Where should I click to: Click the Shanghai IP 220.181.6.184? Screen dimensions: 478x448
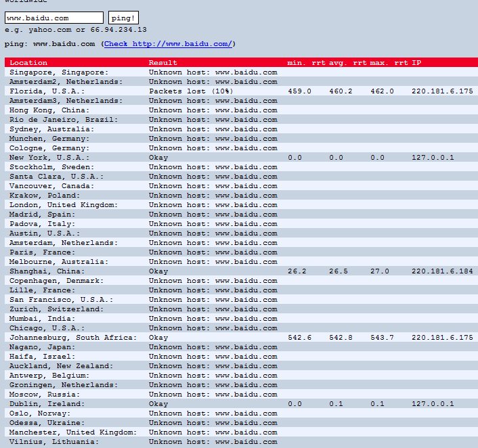[x=442, y=271]
